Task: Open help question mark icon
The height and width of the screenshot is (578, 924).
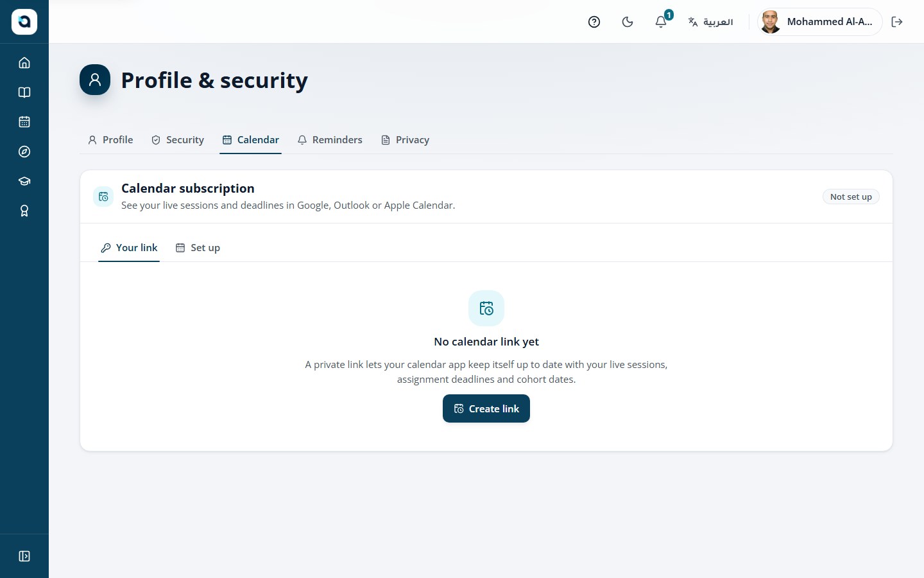Action: (x=594, y=22)
